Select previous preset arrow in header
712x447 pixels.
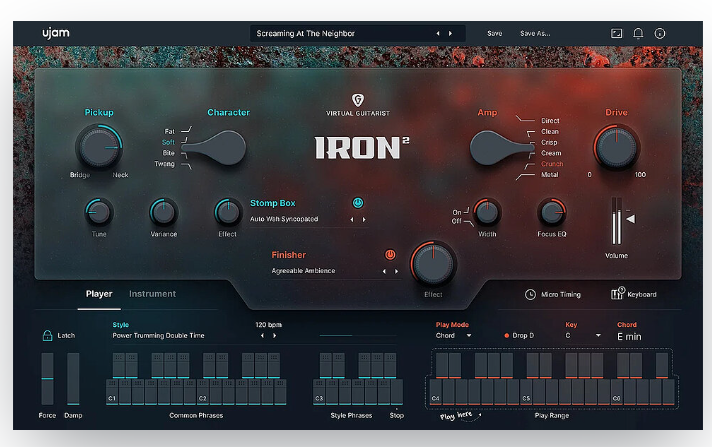438,34
